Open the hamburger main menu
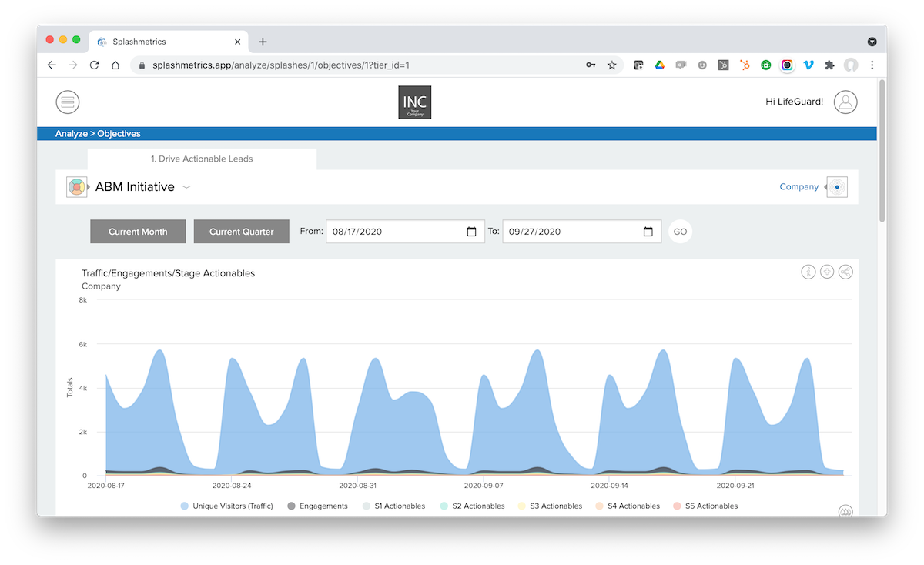This screenshot has height=565, width=924. tap(68, 102)
